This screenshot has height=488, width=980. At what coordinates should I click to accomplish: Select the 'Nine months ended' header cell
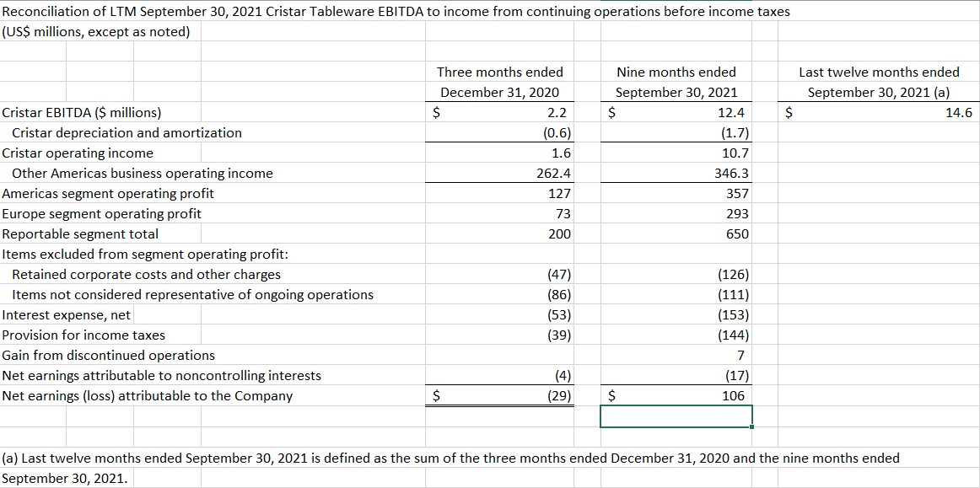click(x=676, y=72)
